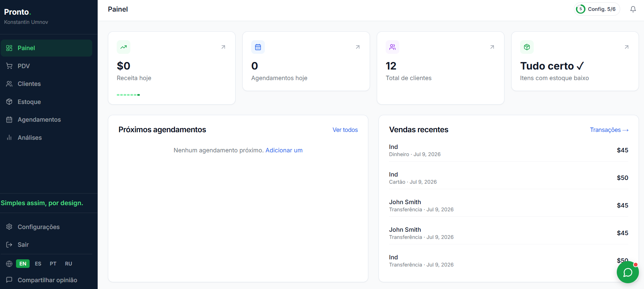Viewport: 644px width, 289px height.
Task: Click the Configurações gear icon
Action: [x=9, y=227]
